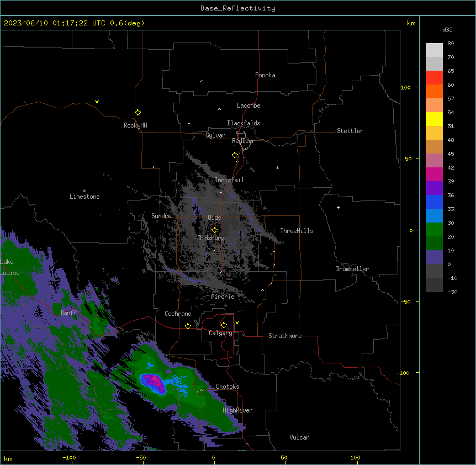Viewport: 476px width, 465px height.
Task: Click the RedDeer city label
Action: pyautogui.click(x=243, y=141)
